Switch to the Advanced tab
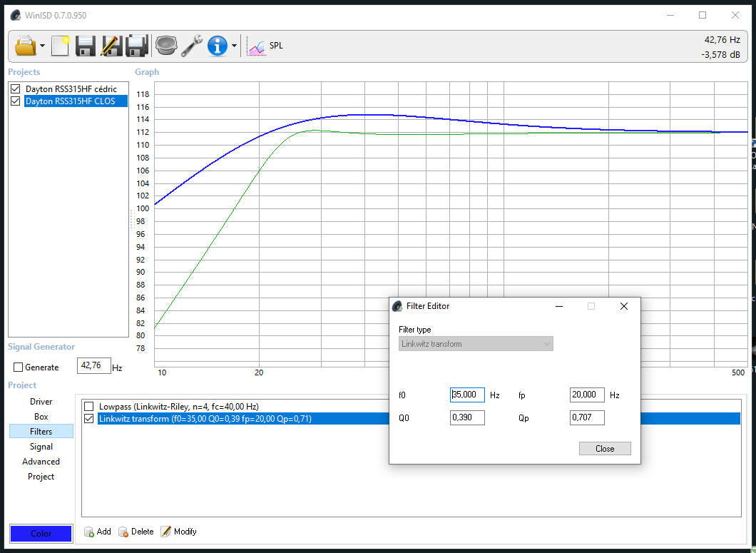The height and width of the screenshot is (553, 756). [x=41, y=462]
